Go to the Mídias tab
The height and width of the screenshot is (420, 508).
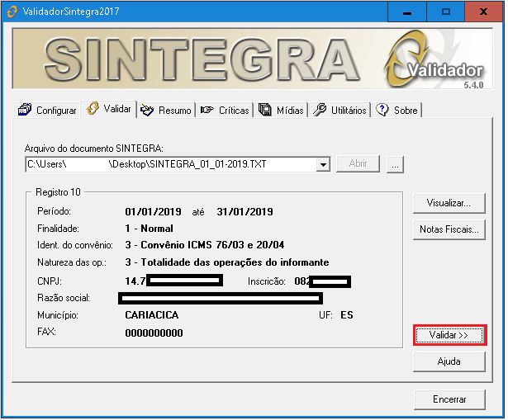(x=281, y=111)
